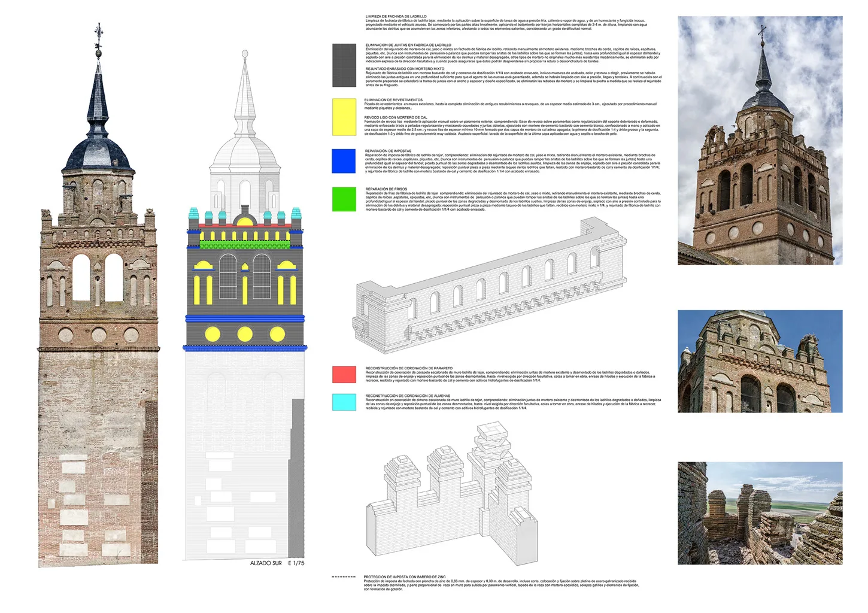This screenshot has height=613, width=868.
Task: Select the yellow legend color swatch
Action: click(x=344, y=117)
